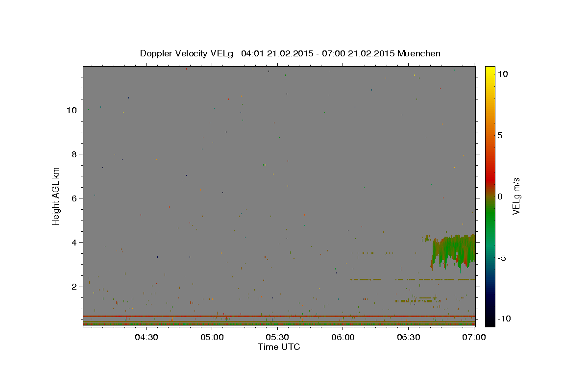The image size is (588, 392).
Task: Click the 06:00 time tick label
Action: click(343, 337)
